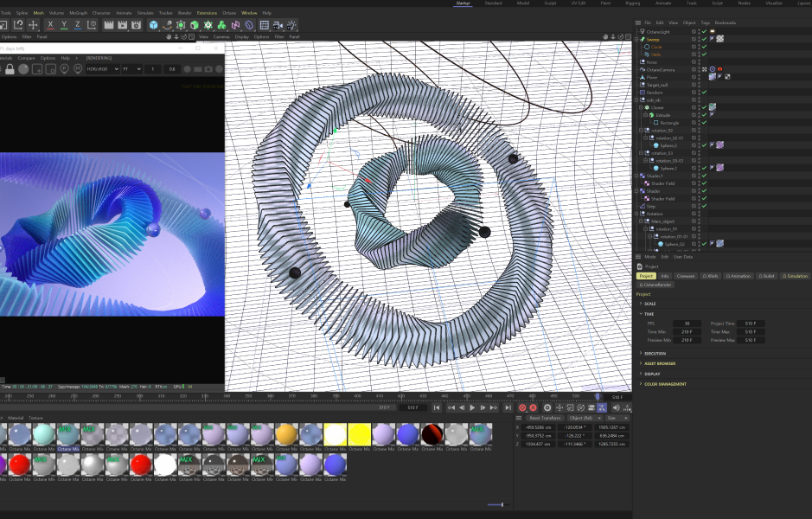The height and width of the screenshot is (519, 812).
Task: Open the MoGraph menu
Action: (78, 13)
